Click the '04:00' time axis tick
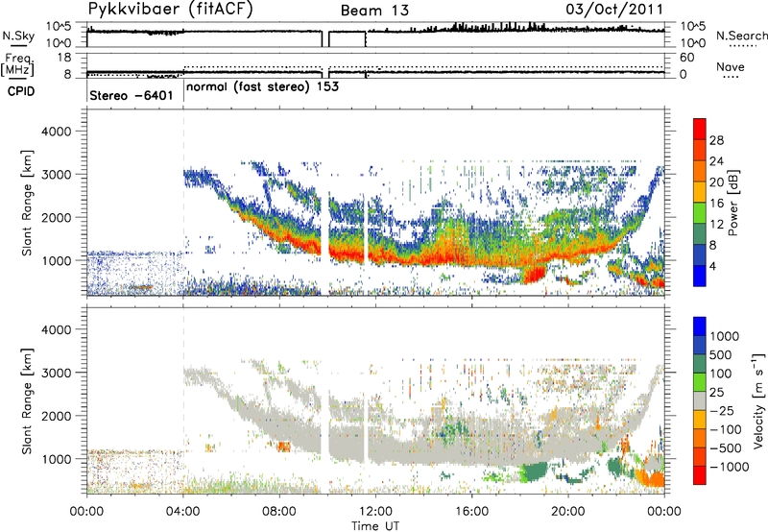Viewport: 768px width, 532px height. [183, 512]
